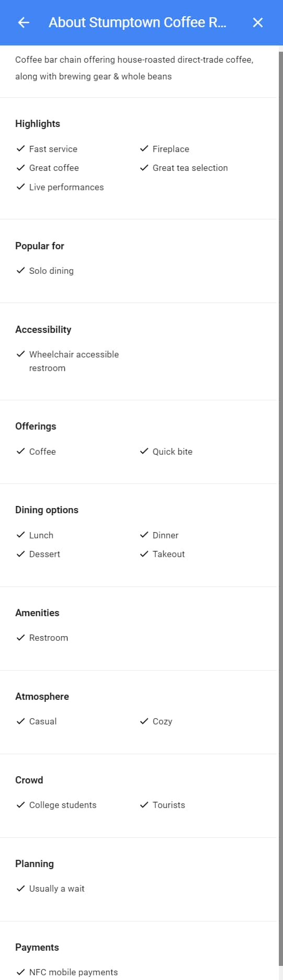283x980 pixels.
Task: Click the panel's vertical scrollbar
Action: 281,512
